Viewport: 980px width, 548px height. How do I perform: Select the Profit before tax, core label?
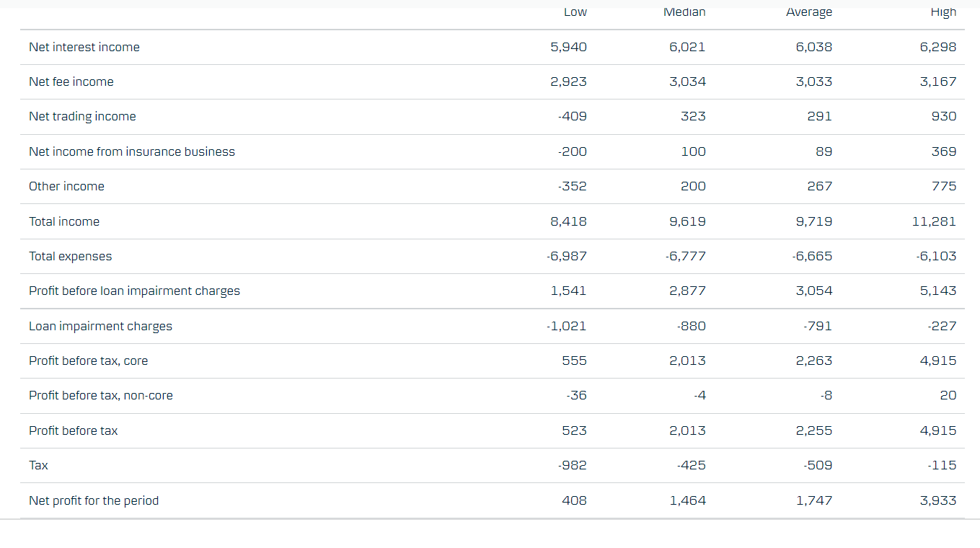click(x=88, y=361)
